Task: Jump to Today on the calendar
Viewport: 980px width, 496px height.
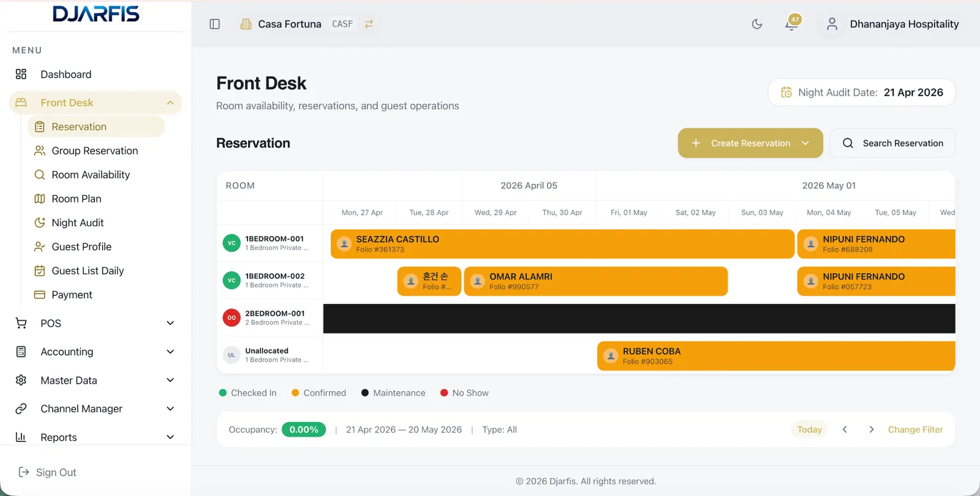Action: pos(809,430)
